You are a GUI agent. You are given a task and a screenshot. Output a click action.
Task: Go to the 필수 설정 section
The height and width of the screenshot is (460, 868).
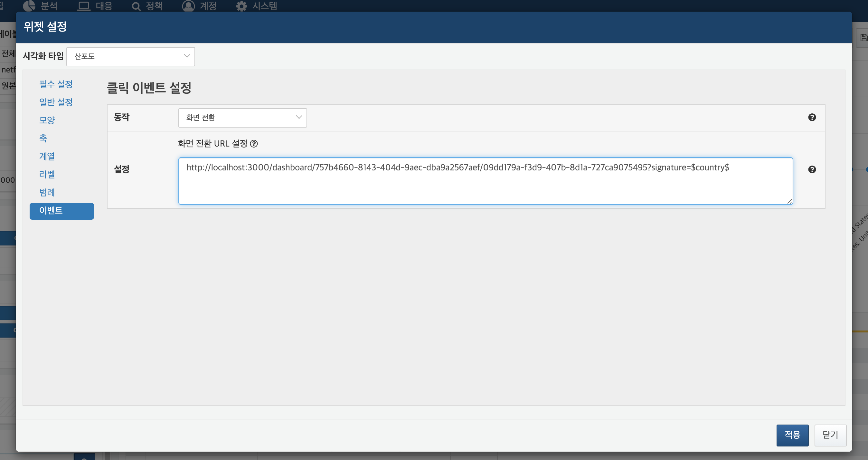[56, 84]
